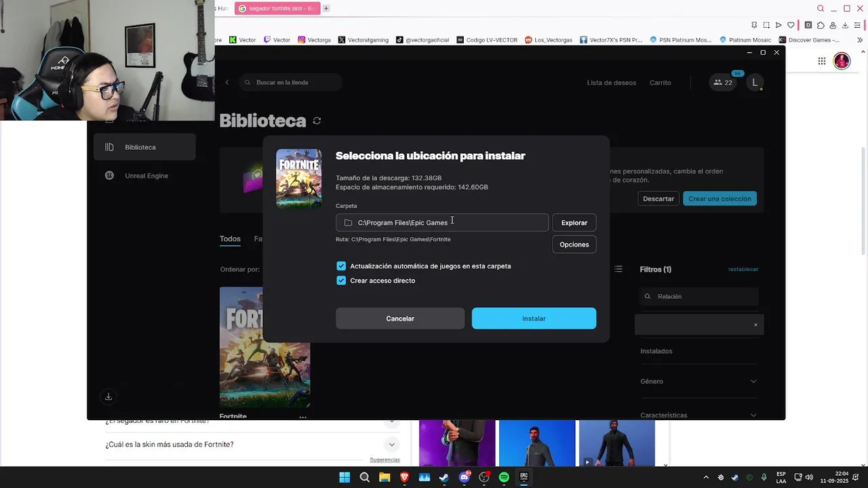Open Explorar to browse folders

[574, 222]
